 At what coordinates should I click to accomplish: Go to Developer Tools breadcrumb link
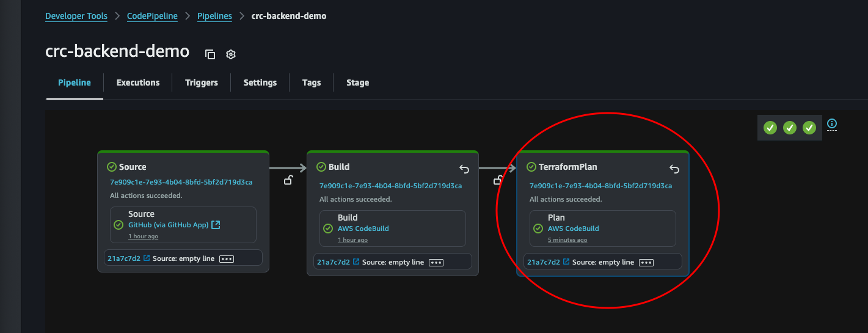[76, 16]
